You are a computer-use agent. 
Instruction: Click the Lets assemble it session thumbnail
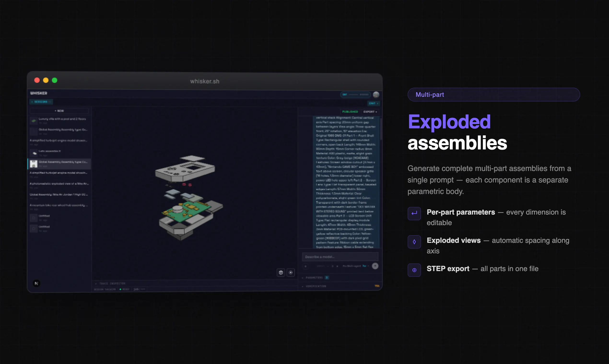point(34,153)
